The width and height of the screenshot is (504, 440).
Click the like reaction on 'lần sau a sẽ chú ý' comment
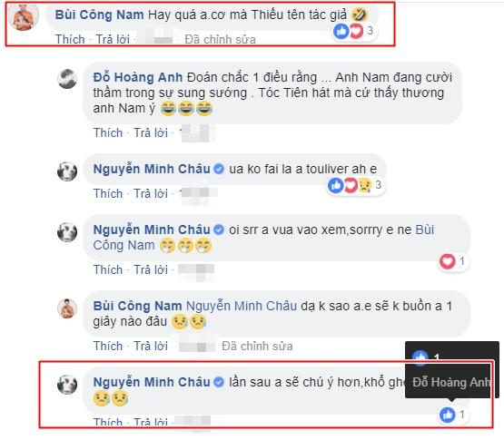[x=448, y=415]
